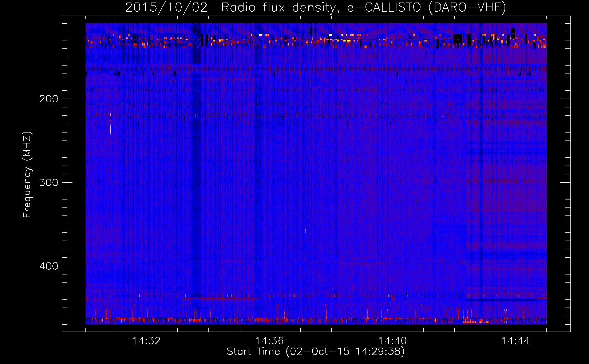The height and width of the screenshot is (364, 589).
Task: Click the 'Frequency (MHZ)' axis label
Action: pos(27,175)
